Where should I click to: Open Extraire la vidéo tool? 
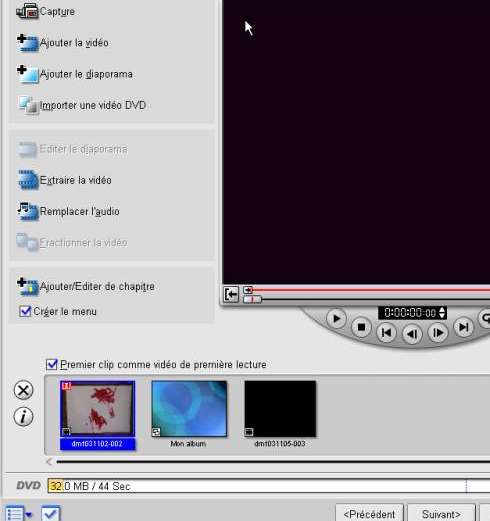[x=65, y=180]
